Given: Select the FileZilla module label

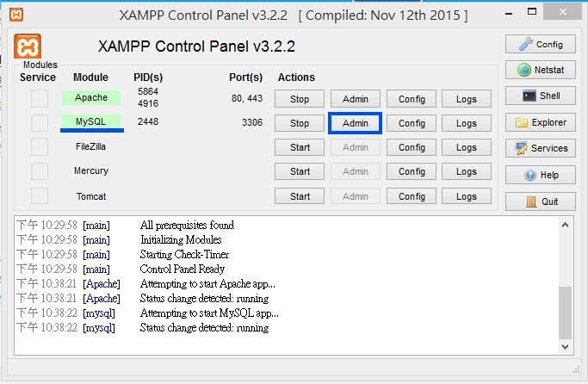Looking at the screenshot, I should 90,146.
